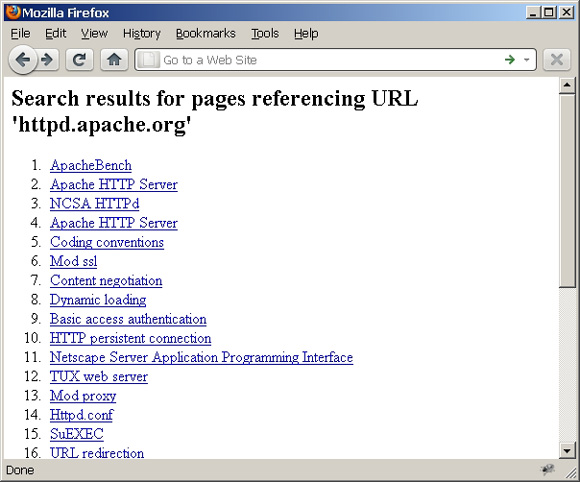
Task: Go forward with the Forward arrow button
Action: tap(48, 59)
